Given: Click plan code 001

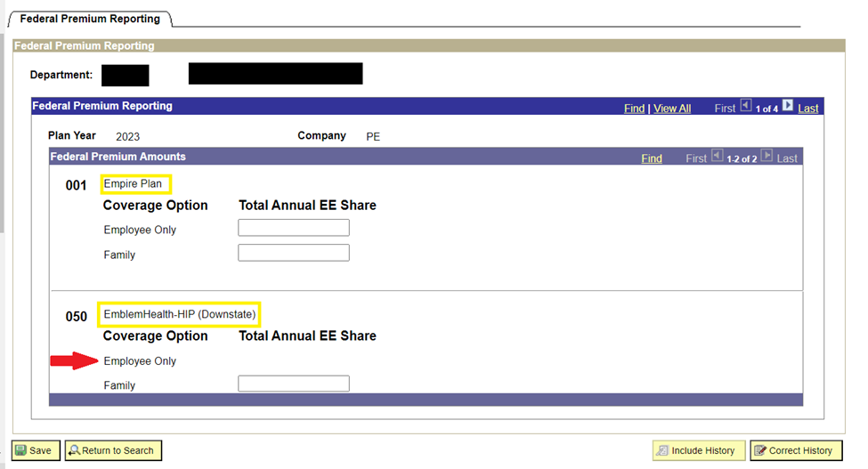Looking at the screenshot, I should click(x=76, y=185).
